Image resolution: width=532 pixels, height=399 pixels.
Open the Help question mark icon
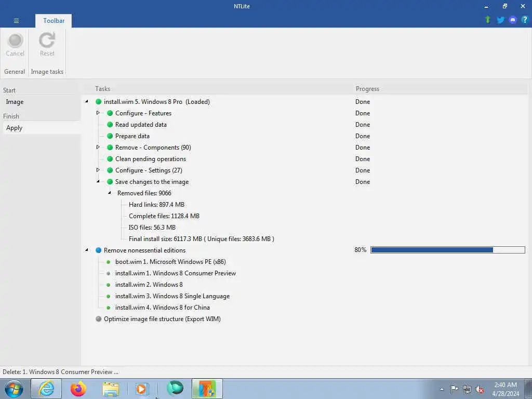click(525, 20)
